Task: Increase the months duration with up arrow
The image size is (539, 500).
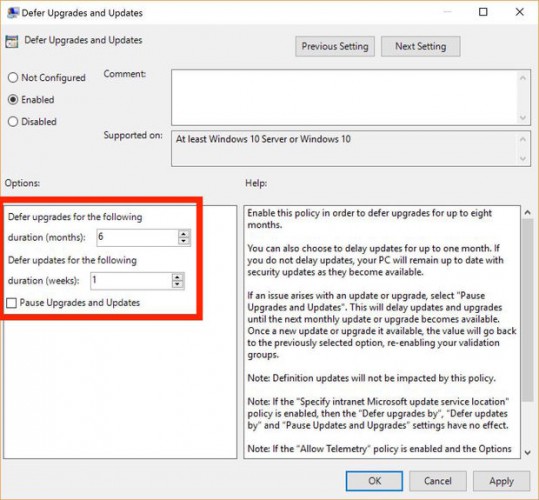Action: (184, 234)
